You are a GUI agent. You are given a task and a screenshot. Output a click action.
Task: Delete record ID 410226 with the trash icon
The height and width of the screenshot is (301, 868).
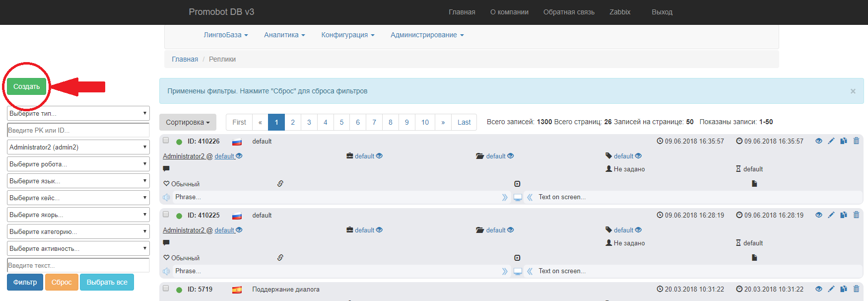[856, 141]
